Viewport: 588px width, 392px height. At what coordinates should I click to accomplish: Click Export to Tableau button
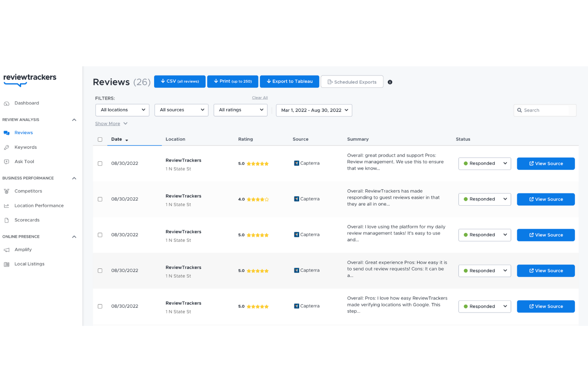[x=290, y=81]
